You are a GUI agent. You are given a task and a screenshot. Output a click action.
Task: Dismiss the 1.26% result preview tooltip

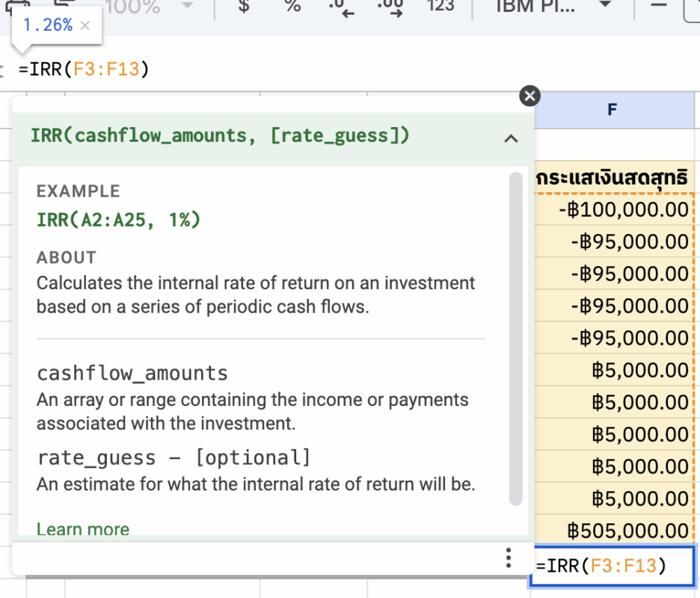pyautogui.click(x=85, y=25)
